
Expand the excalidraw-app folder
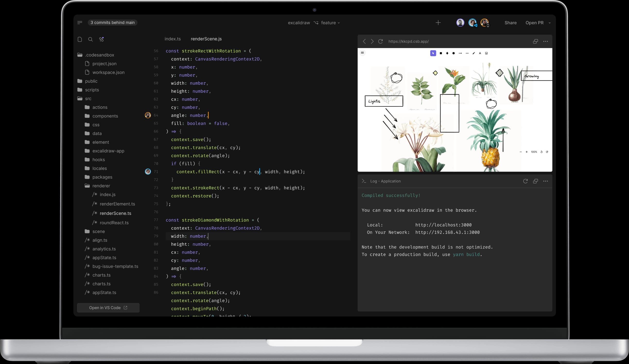(x=104, y=151)
